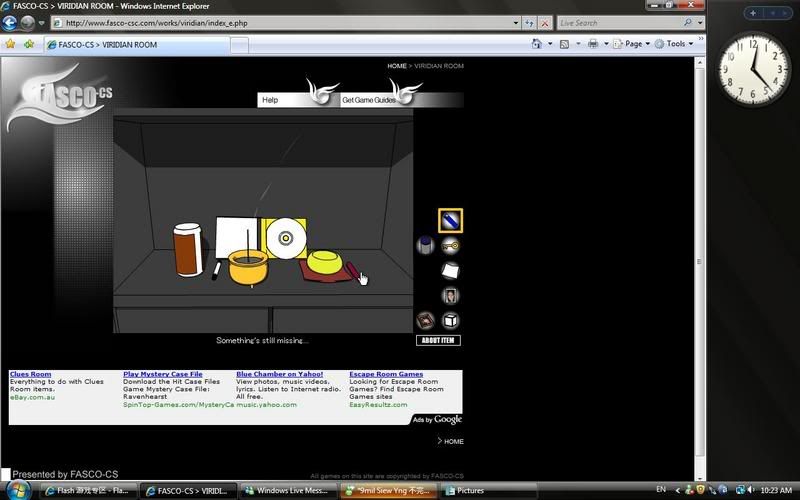Screen dimensions: 800x500
Task: Choose the portrait photo inventory item
Action: coord(450,296)
